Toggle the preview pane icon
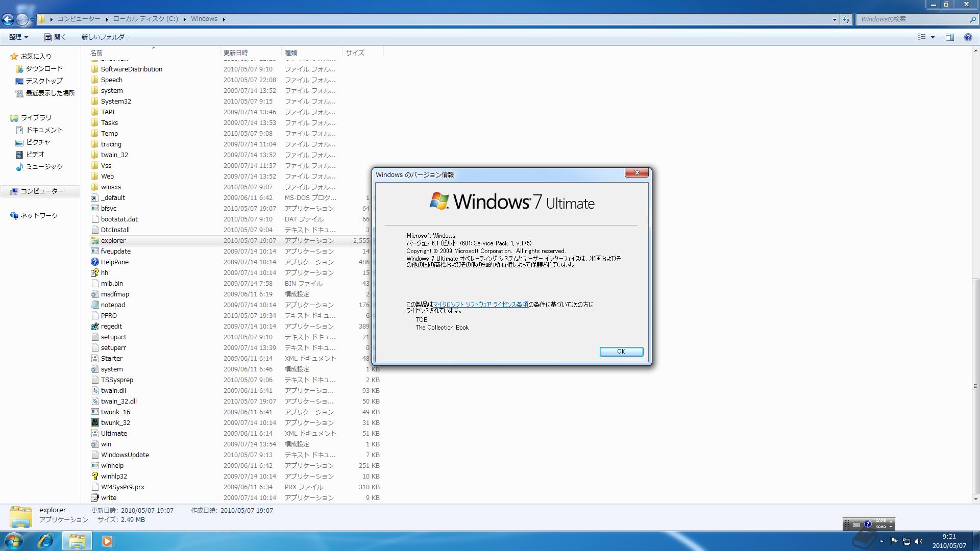 click(x=950, y=37)
